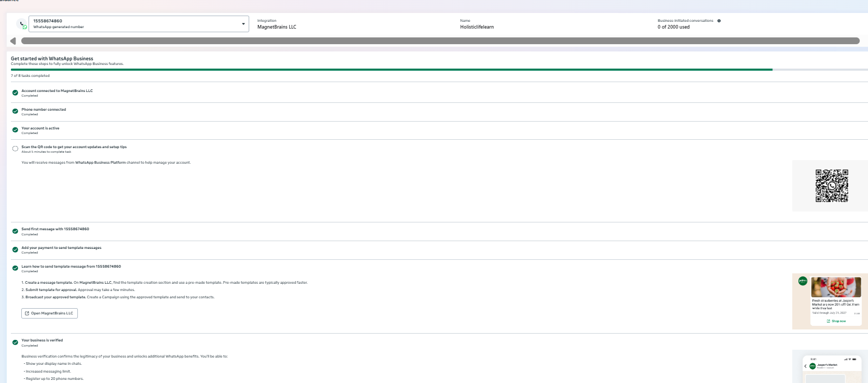The image size is (868, 383).
Task: Click the WhatsApp QR code image
Action: click(831, 186)
